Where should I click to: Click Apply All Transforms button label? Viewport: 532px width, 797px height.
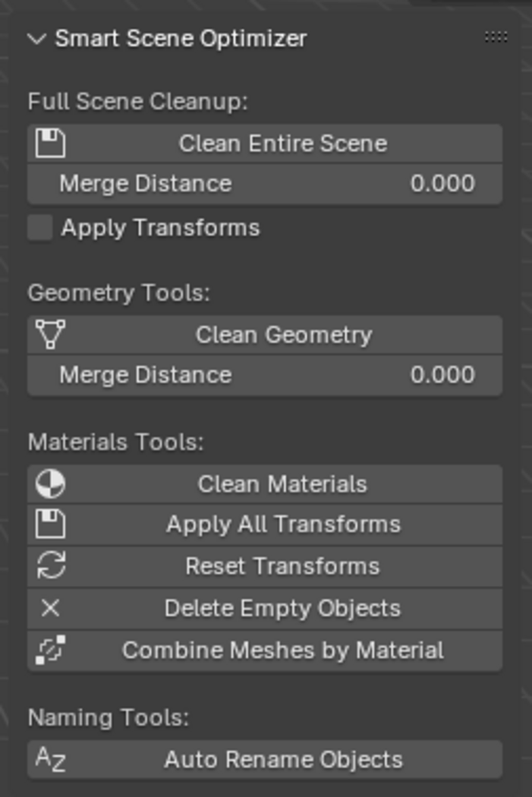(x=283, y=525)
